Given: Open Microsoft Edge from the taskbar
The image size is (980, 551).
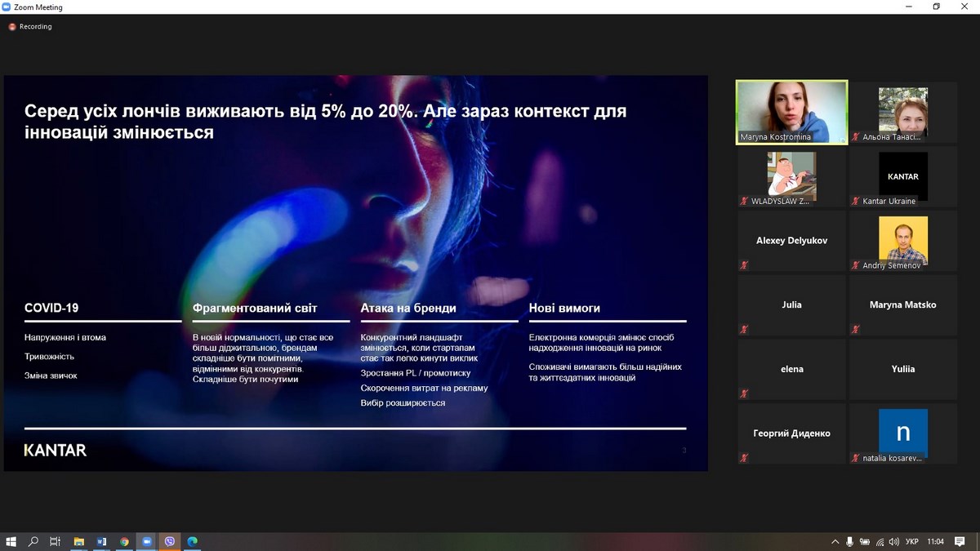Looking at the screenshot, I should [193, 541].
